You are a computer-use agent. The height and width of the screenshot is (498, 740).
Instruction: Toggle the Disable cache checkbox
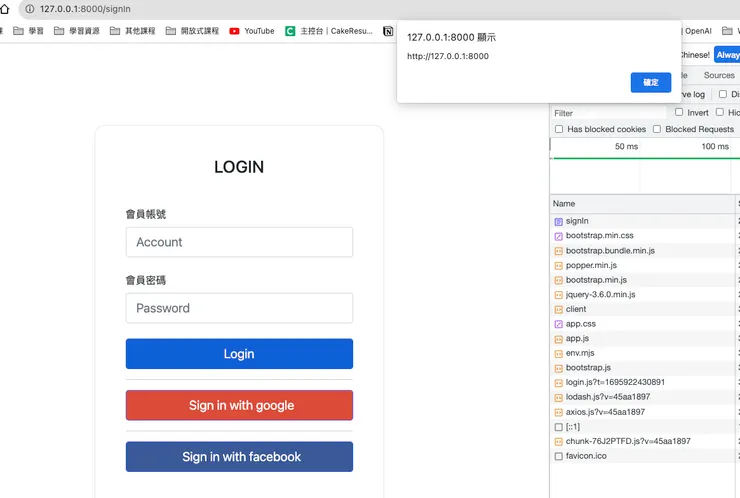point(723,94)
